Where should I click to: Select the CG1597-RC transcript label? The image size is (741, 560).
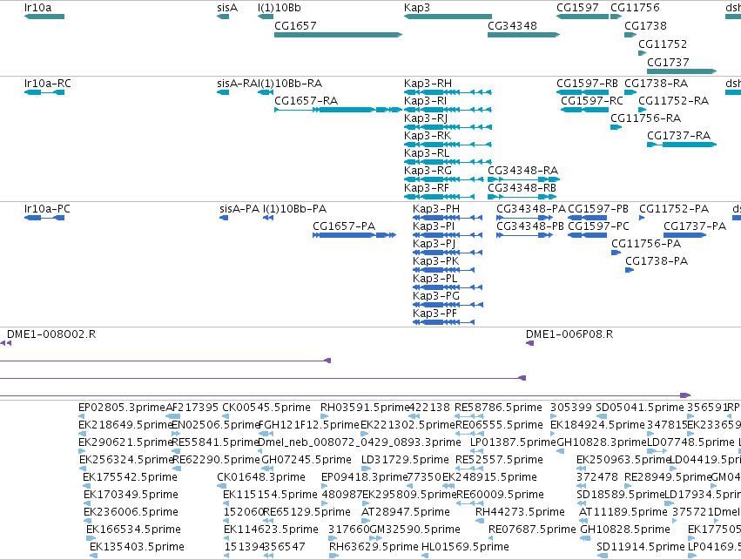(x=592, y=101)
